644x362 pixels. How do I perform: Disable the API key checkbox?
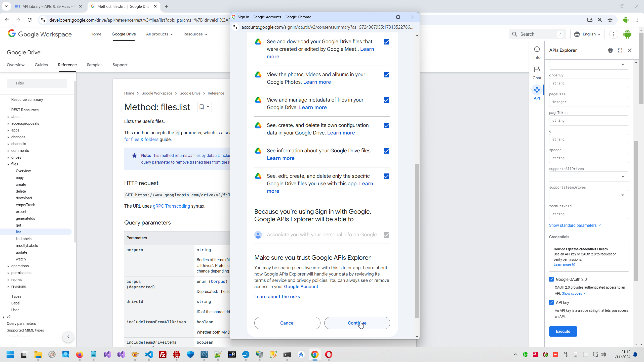pyautogui.click(x=551, y=302)
